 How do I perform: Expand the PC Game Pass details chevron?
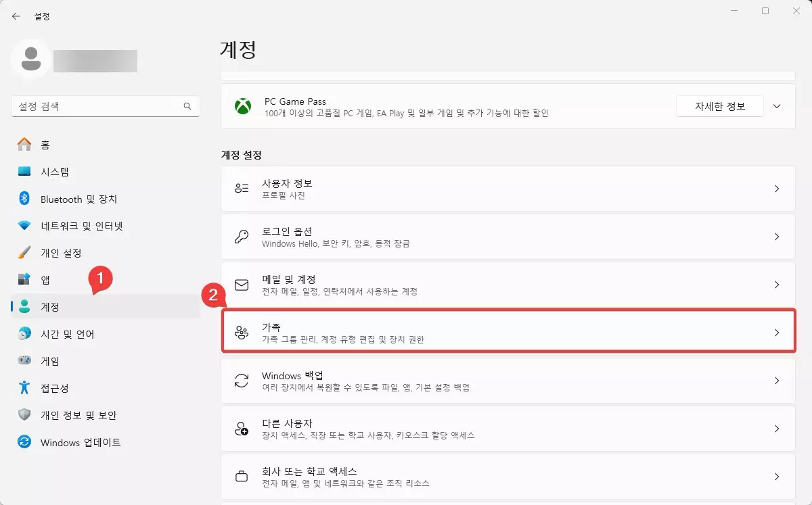pos(775,106)
